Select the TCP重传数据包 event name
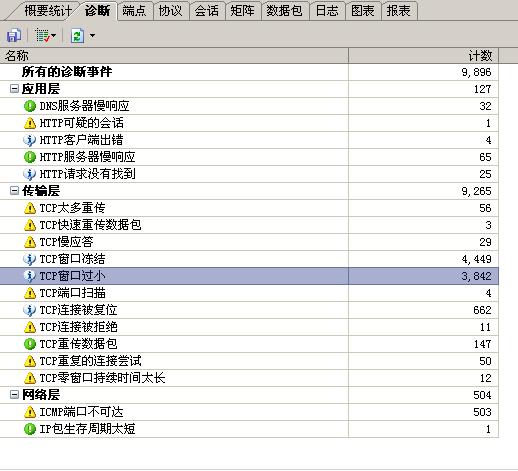518x471 pixels. point(78,344)
